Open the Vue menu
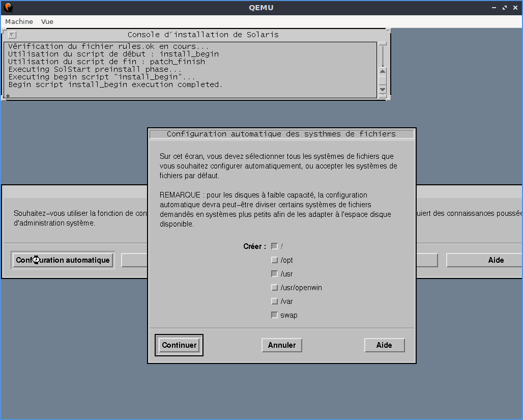This screenshot has width=523, height=420. coord(47,22)
